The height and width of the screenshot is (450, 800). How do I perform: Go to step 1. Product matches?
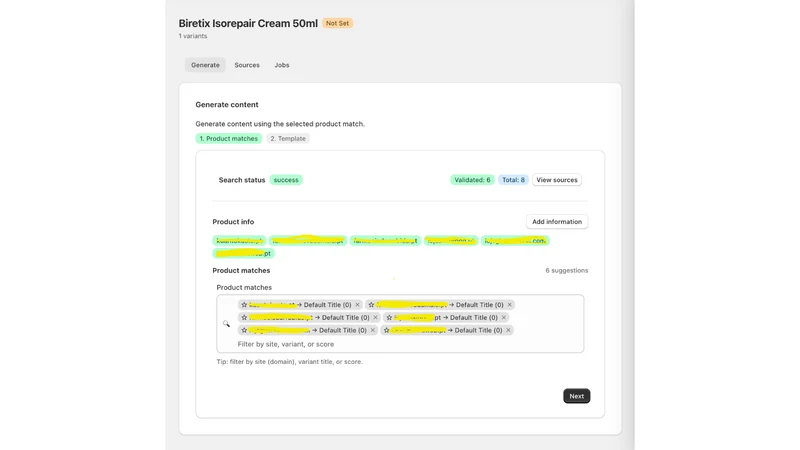[x=229, y=138]
